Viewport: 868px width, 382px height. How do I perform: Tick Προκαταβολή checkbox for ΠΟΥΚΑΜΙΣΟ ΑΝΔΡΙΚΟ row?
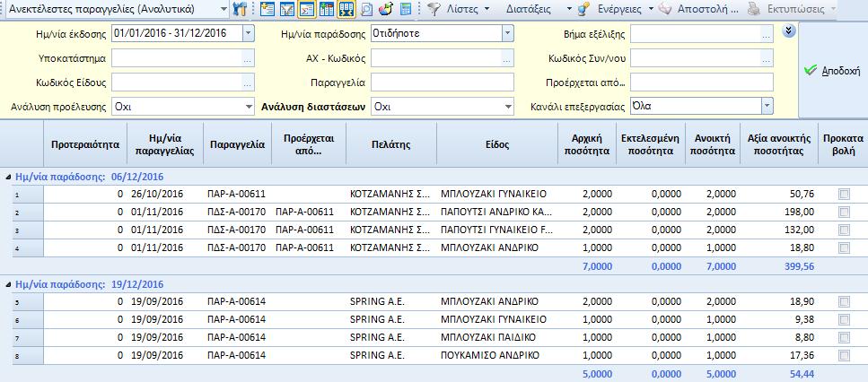point(844,355)
